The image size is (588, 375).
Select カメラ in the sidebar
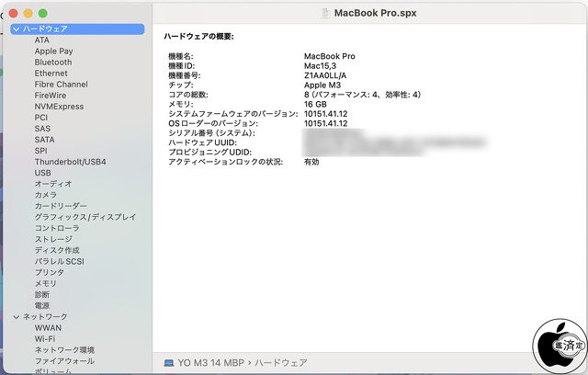pyautogui.click(x=46, y=195)
